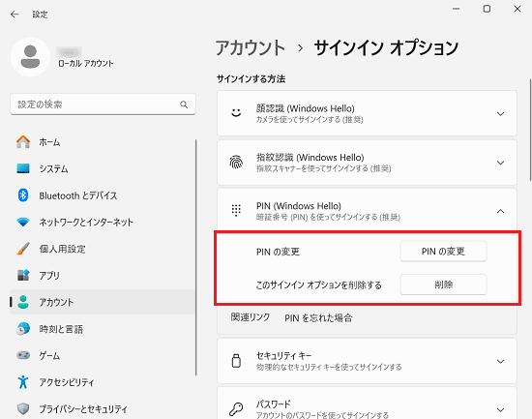
Task: Expand 顔認識 (Windows Hello) chevron
Action: (x=500, y=114)
